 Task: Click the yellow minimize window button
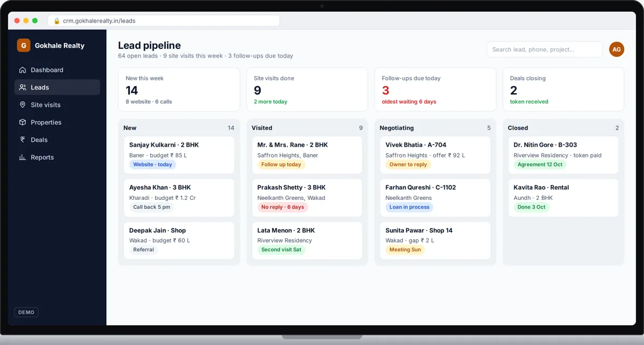(x=26, y=20)
